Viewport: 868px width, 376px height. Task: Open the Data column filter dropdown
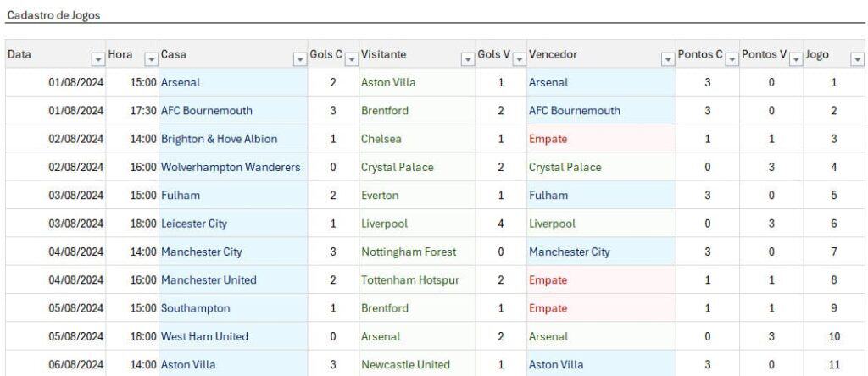(98, 58)
